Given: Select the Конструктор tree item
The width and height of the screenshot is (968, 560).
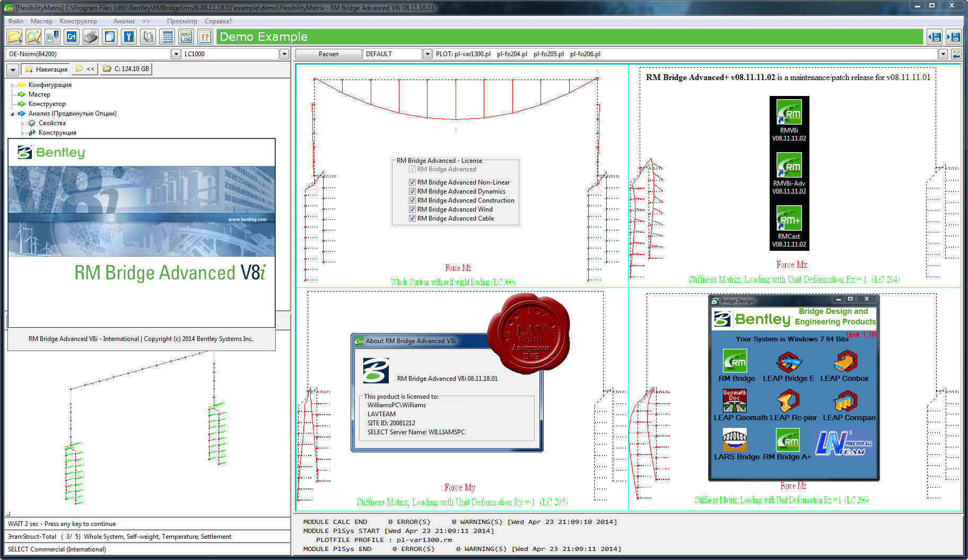Looking at the screenshot, I should click(x=47, y=104).
